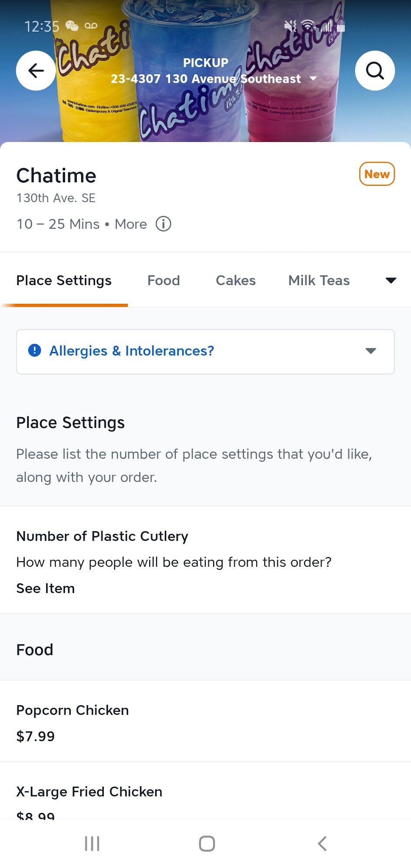This screenshot has height=868, width=411.
Task: Expand pickup address dropdown arrow
Action: pos(313,79)
